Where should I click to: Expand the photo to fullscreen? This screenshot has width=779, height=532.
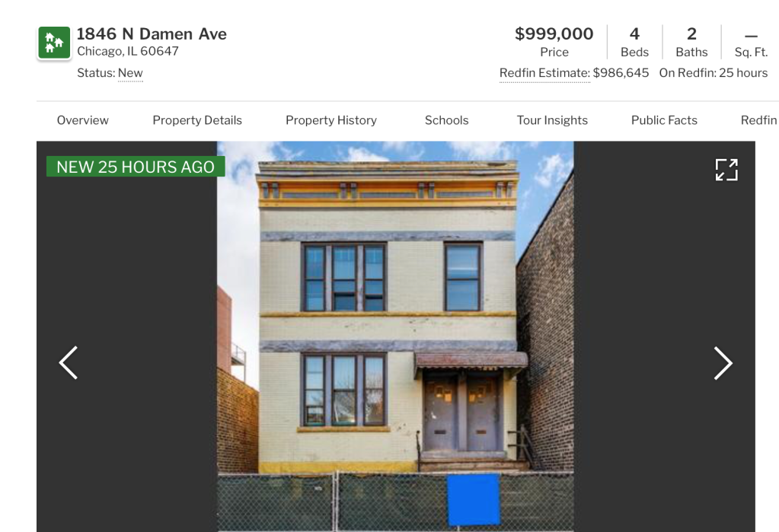tap(726, 170)
